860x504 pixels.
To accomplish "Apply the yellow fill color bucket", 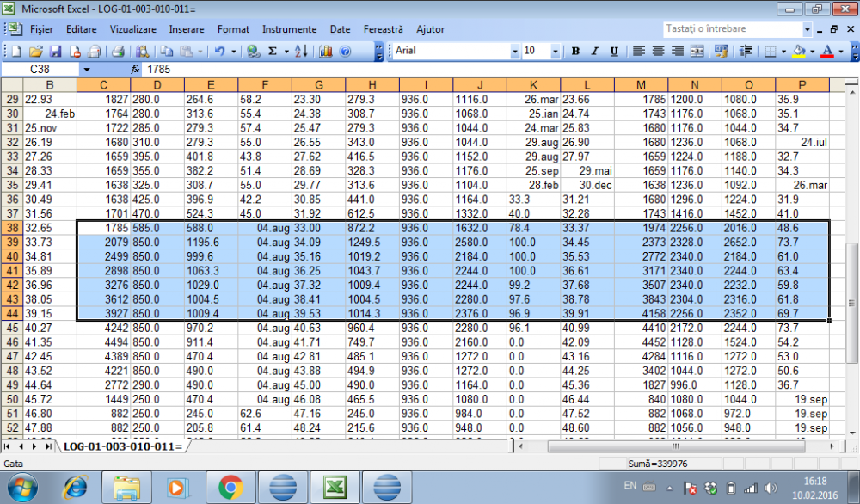I will point(798,51).
